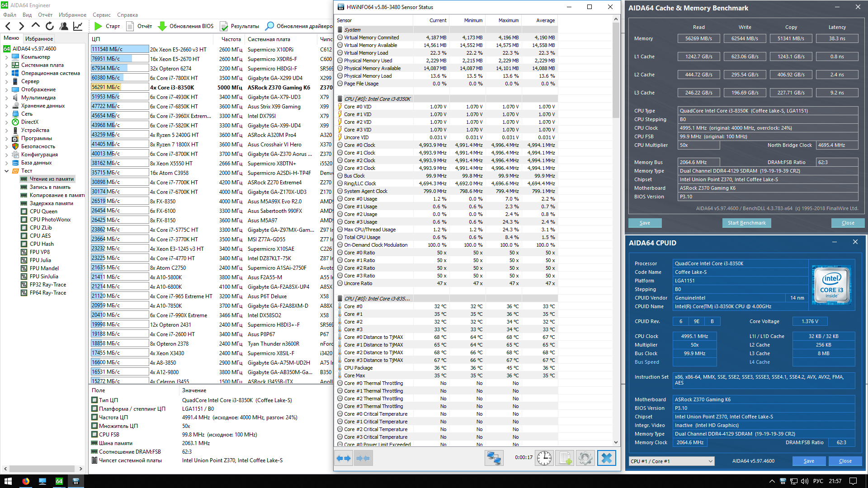Viewport: 868px width, 488px height.
Task: Click HWiNFO expand columns arrows icon
Action: [344, 458]
